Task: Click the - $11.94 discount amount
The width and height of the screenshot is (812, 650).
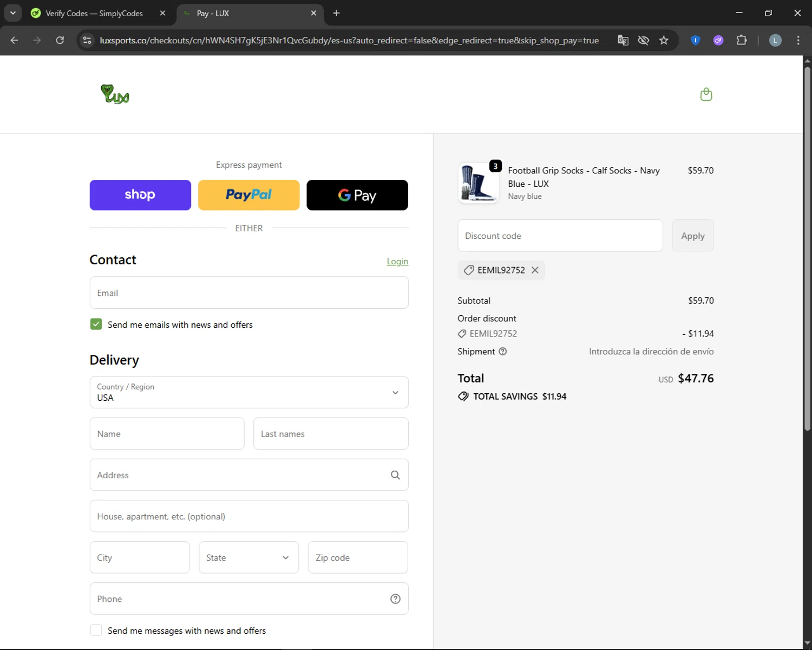Action: pos(698,334)
